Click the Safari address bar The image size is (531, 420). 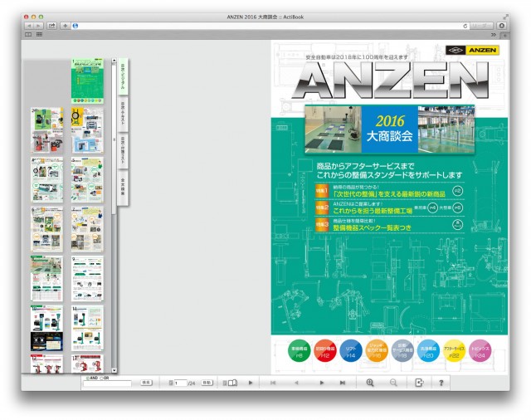[270, 26]
